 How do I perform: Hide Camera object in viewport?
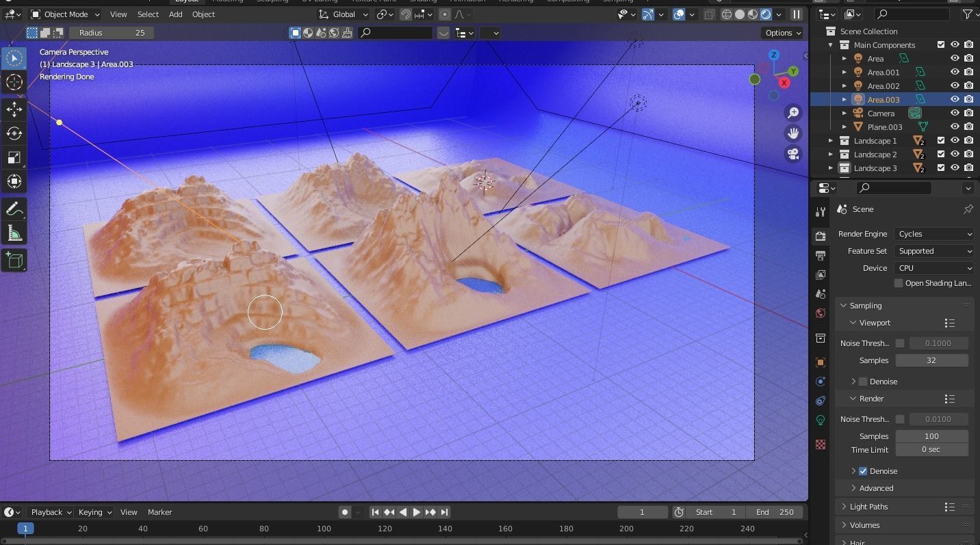955,114
